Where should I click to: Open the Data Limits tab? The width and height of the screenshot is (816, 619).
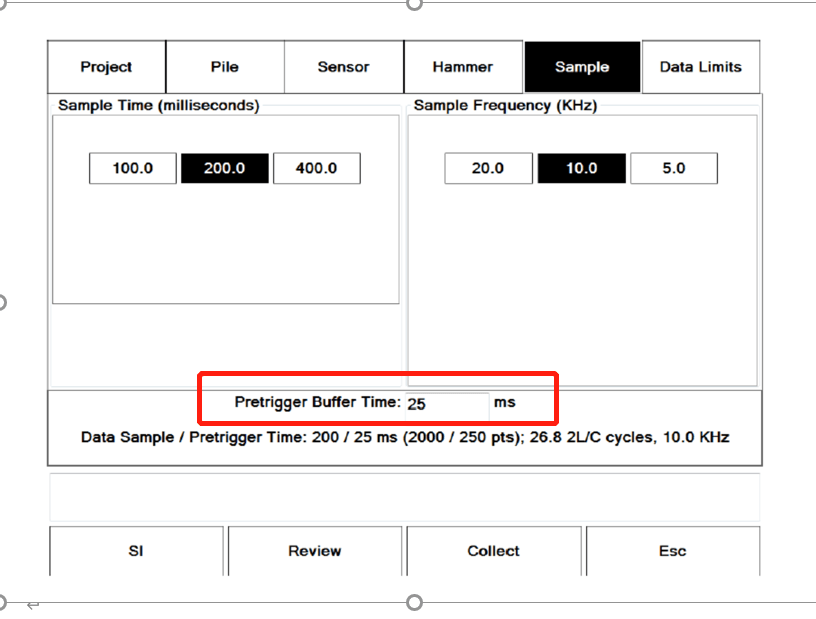pos(700,67)
